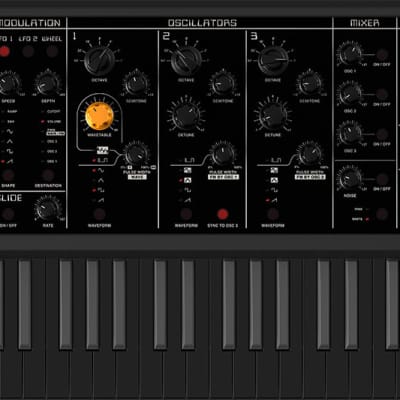Pick oscillator 2 boxed triangle waveform icon
The height and width of the screenshot is (400, 400).
tap(187, 180)
